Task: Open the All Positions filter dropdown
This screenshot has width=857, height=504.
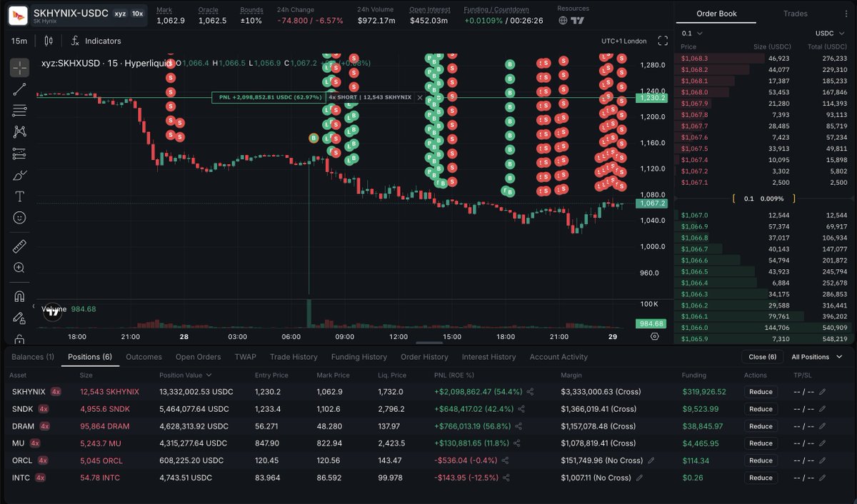Action: click(817, 357)
